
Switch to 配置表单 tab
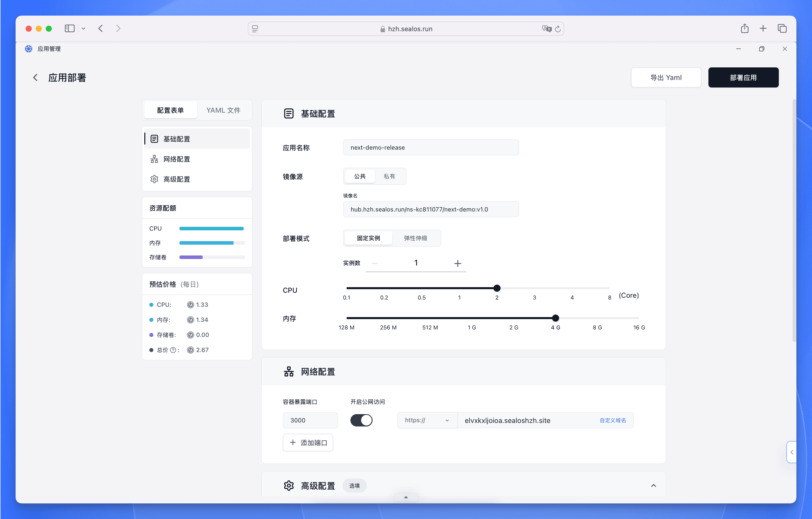coord(170,110)
